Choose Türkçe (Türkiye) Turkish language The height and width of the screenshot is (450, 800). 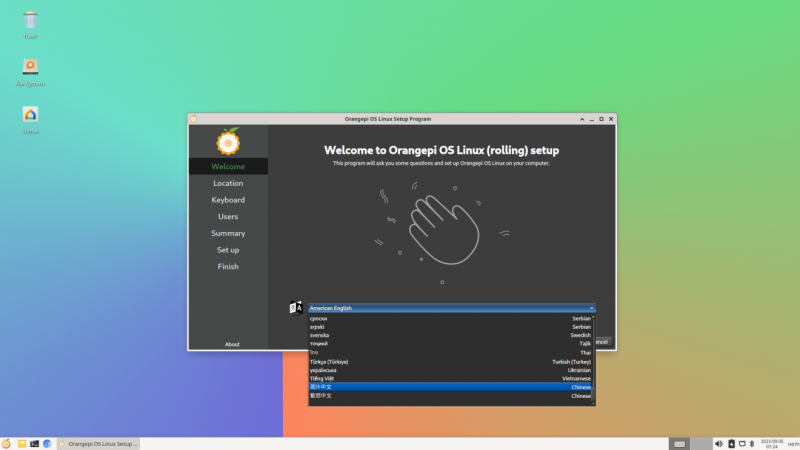tap(450, 362)
